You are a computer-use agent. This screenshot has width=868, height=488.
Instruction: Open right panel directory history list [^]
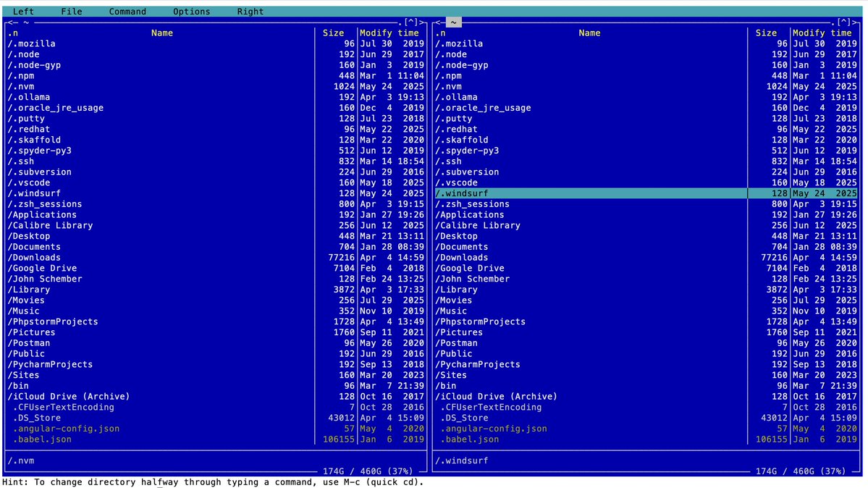coord(843,22)
